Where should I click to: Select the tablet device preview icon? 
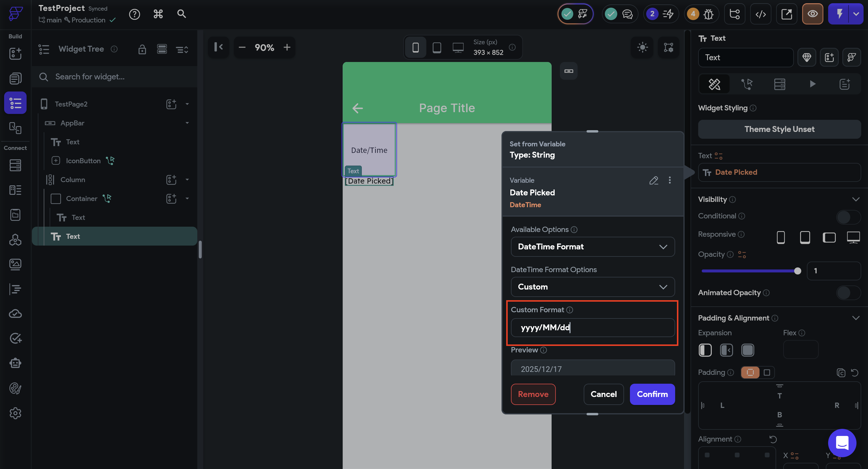point(437,48)
